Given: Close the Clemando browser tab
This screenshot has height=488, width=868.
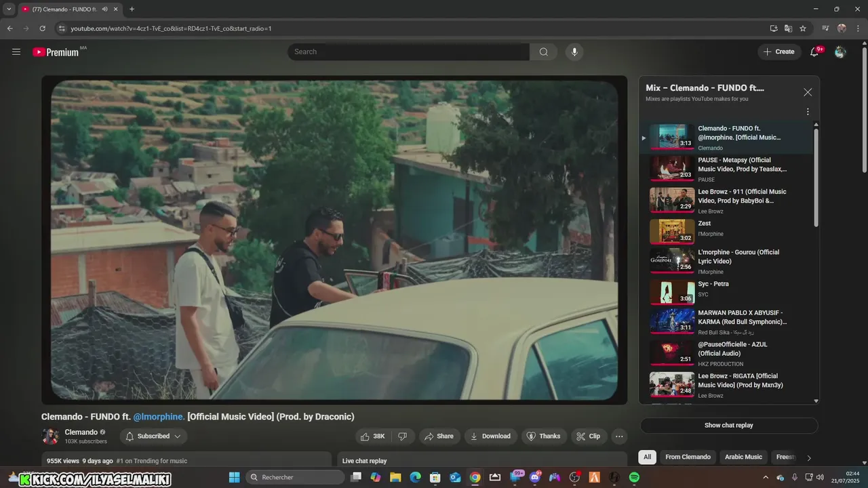Looking at the screenshot, I should tap(116, 9).
